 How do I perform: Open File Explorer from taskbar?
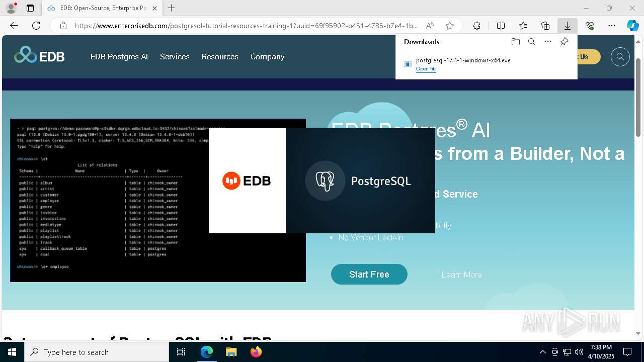[x=231, y=352]
